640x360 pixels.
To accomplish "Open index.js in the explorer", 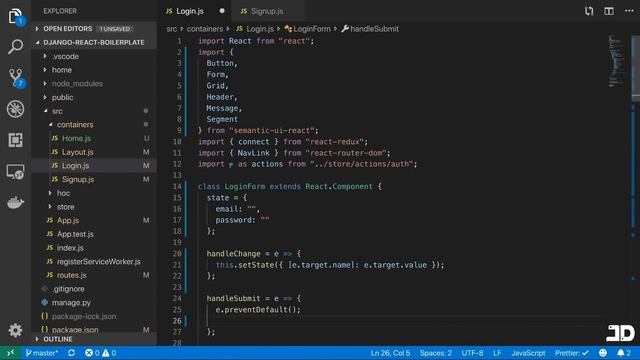I will (94, 248).
